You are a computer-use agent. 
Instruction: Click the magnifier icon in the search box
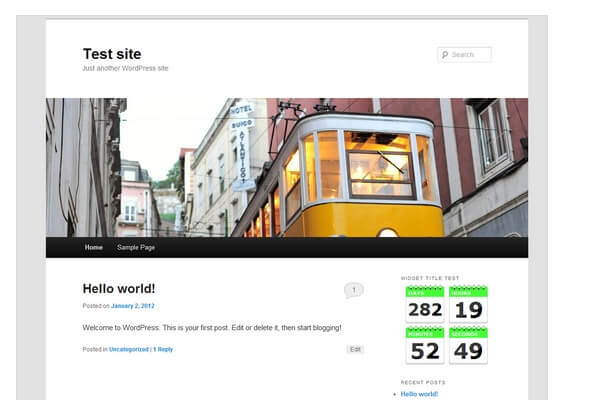(x=445, y=54)
